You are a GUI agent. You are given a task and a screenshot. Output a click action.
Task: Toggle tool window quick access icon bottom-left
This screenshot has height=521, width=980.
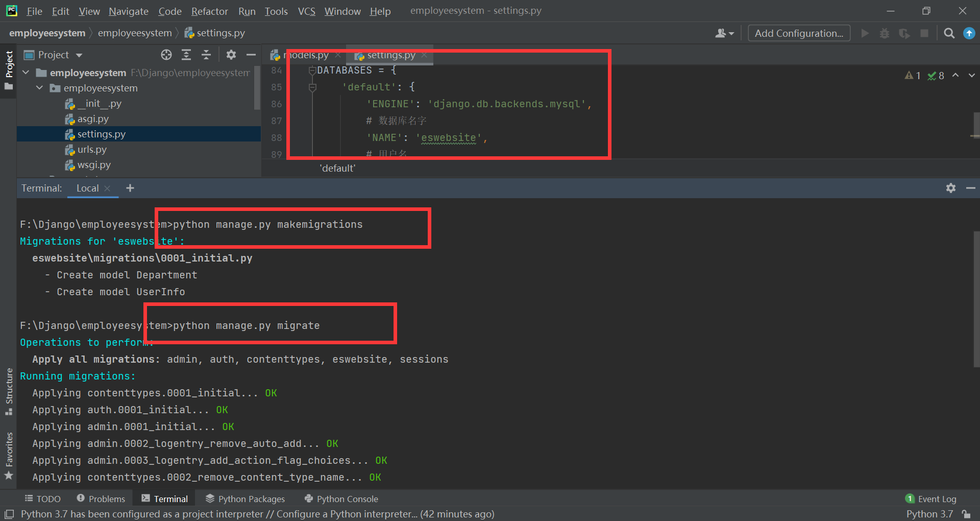(x=9, y=514)
